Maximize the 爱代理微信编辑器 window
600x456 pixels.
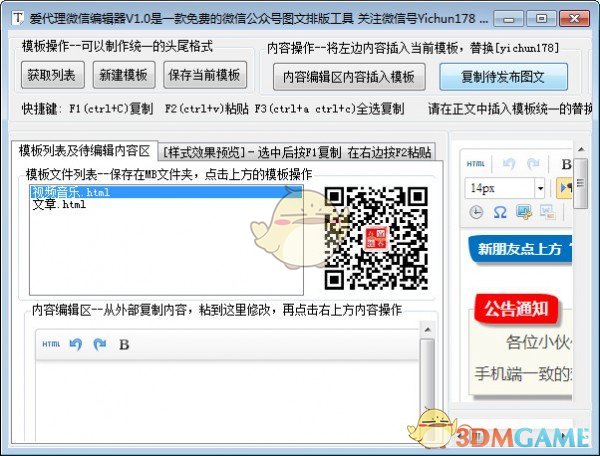541,18
